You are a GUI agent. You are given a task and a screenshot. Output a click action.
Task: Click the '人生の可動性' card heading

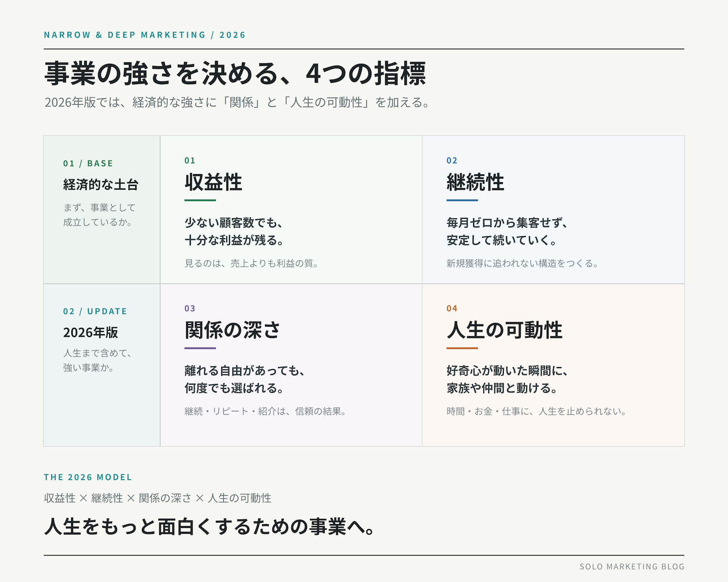pos(504,330)
